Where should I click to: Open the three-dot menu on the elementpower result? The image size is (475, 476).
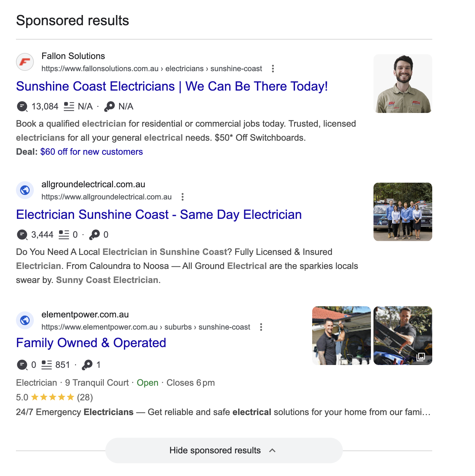coord(261,327)
